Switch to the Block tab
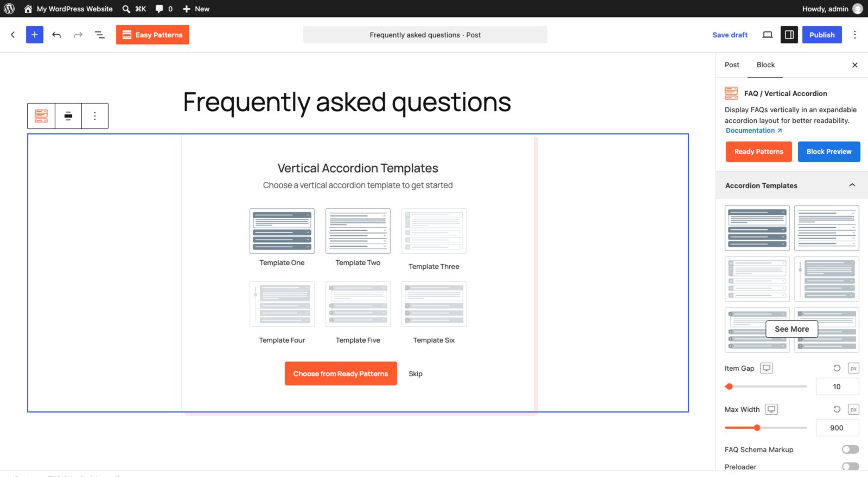Screen dimensions: 868x477 [x=765, y=65]
